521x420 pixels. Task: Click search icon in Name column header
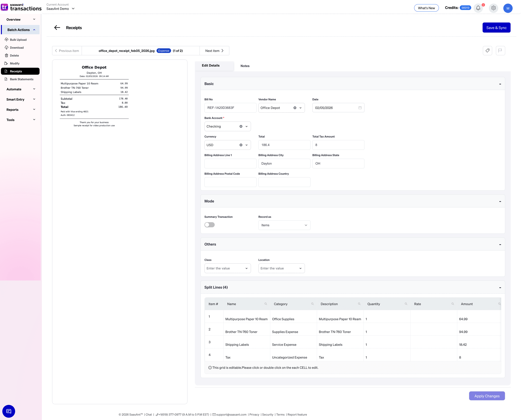point(266,304)
